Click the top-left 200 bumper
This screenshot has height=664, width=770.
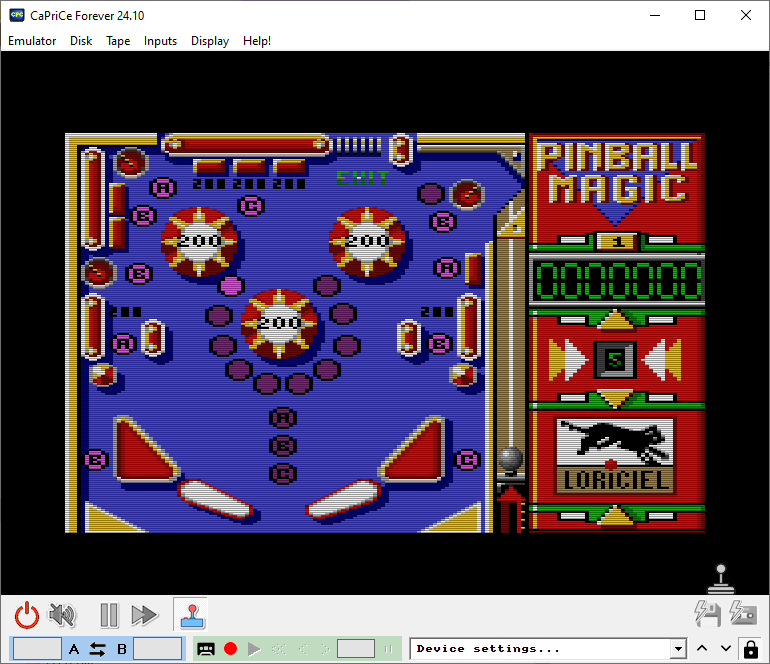(199, 241)
